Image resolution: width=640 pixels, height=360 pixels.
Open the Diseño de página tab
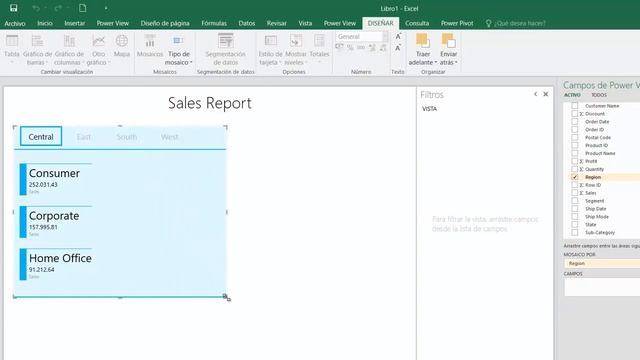pyautogui.click(x=165, y=23)
